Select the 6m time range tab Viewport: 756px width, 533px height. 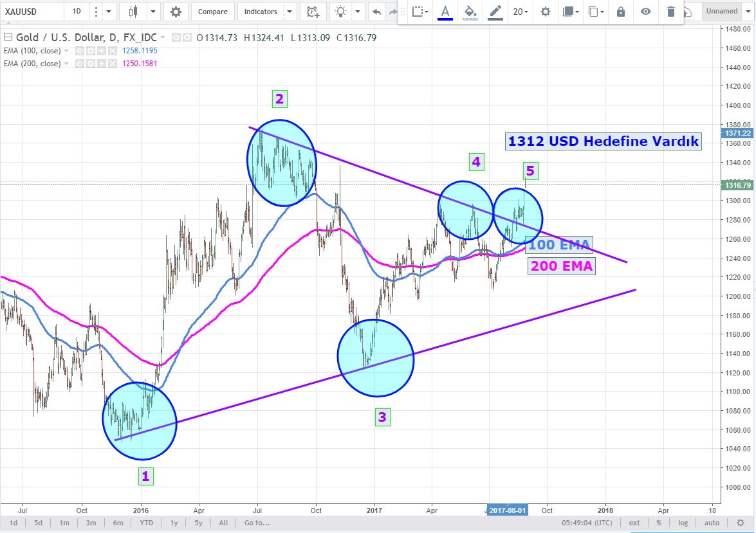click(x=118, y=523)
